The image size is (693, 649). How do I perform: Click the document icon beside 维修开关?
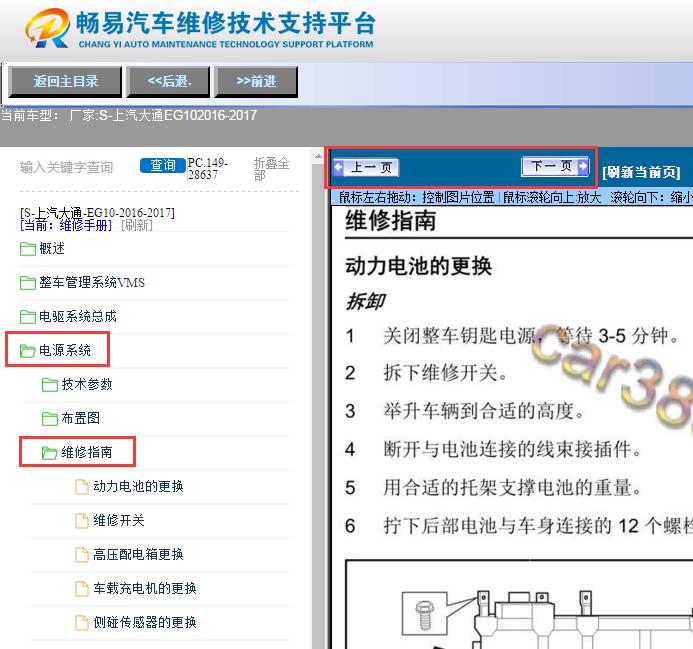(82, 521)
